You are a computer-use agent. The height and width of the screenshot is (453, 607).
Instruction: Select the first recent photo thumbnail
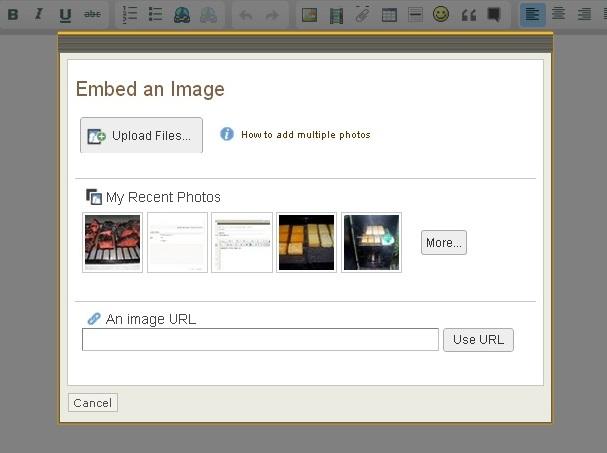click(x=112, y=242)
